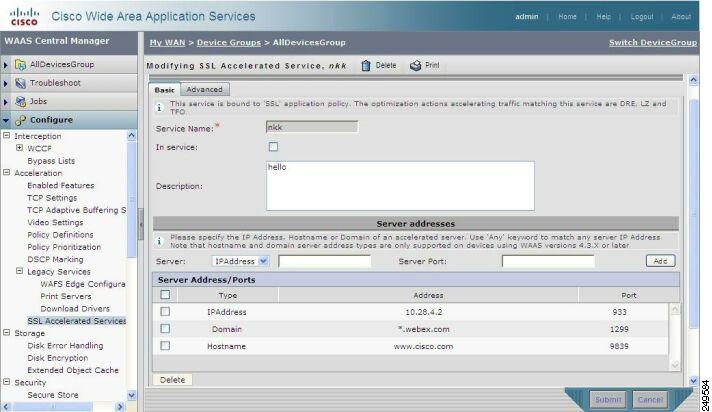Click the Troubleshoot tool icon
Screen dimensions: 712x412
(20, 83)
